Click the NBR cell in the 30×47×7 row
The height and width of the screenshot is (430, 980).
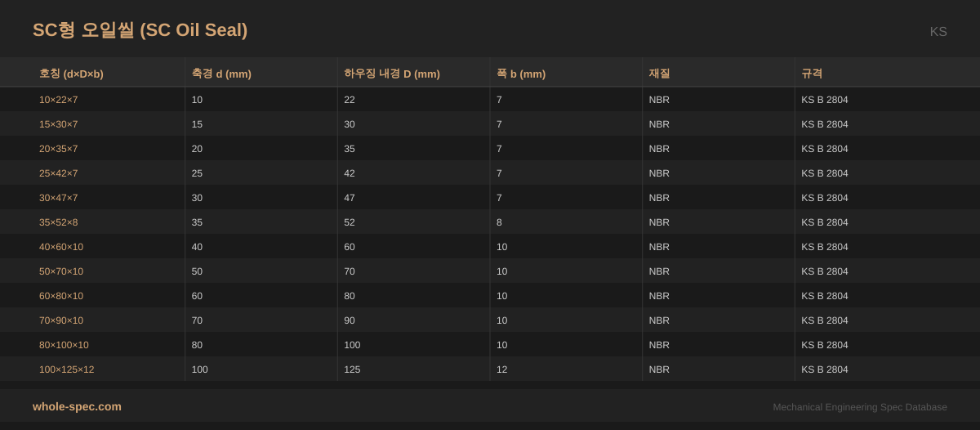coord(659,198)
